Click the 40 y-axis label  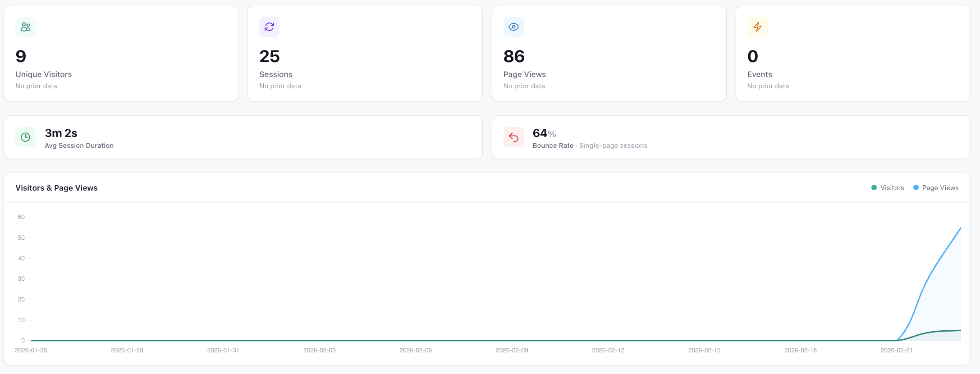[x=21, y=258]
